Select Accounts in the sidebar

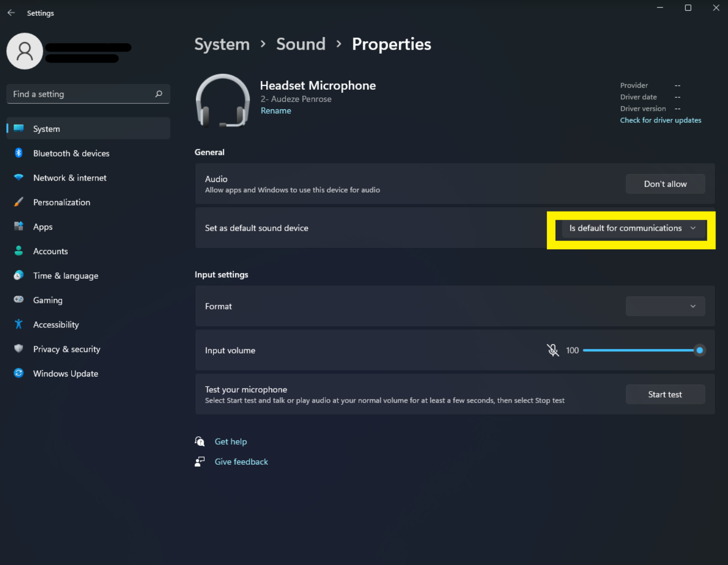88,251
